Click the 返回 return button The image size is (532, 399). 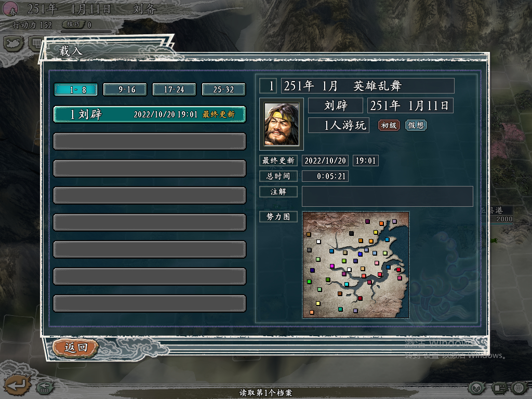tap(76, 348)
